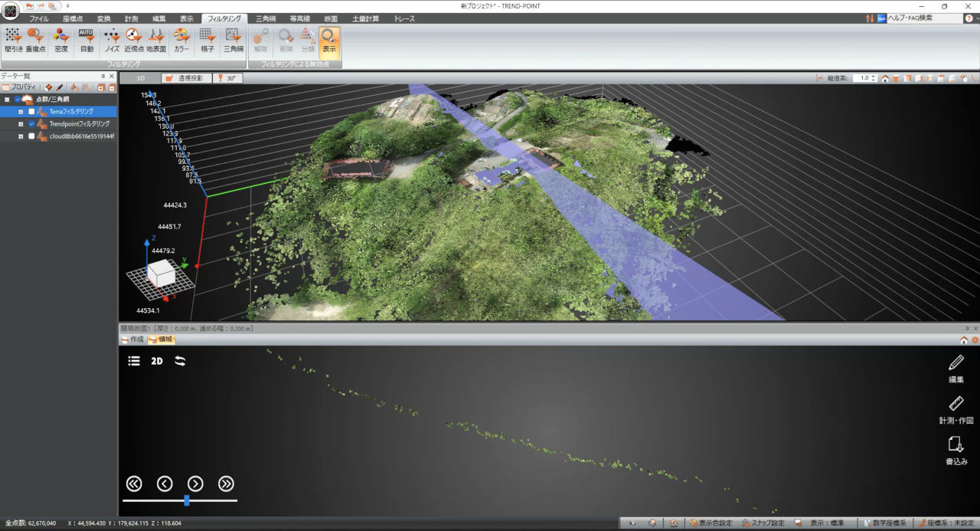980x531 pixels.
Task: Apply the 地表面 ground surface filter
Action: click(156, 40)
